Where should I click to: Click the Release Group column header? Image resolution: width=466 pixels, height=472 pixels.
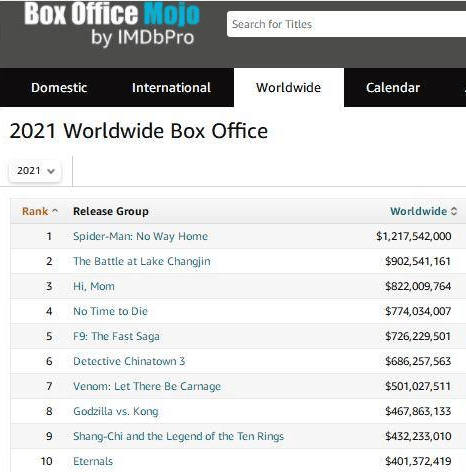(111, 211)
